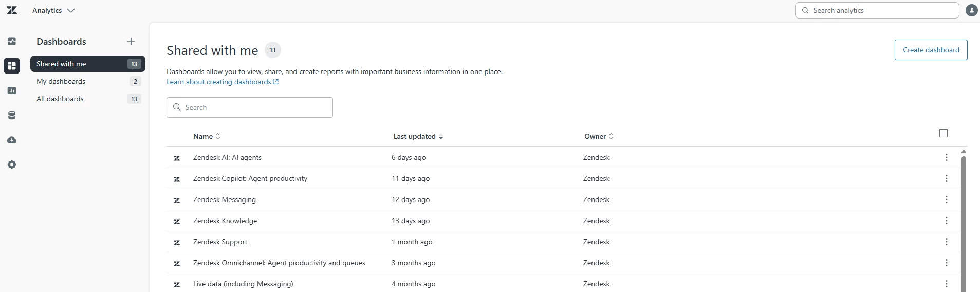Image resolution: width=980 pixels, height=292 pixels.
Task: Click the table's vertical scrollbar
Action: tap(964, 221)
